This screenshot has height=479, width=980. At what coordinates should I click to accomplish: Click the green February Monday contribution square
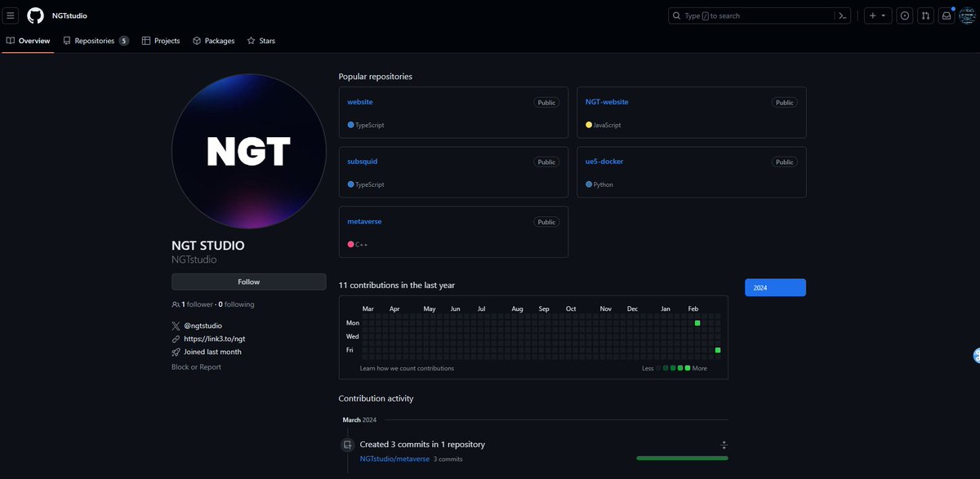coord(697,323)
